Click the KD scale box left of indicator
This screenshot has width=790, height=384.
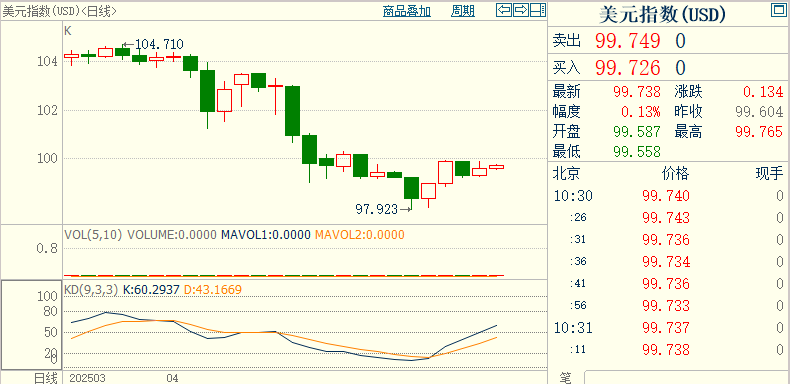coord(31,325)
